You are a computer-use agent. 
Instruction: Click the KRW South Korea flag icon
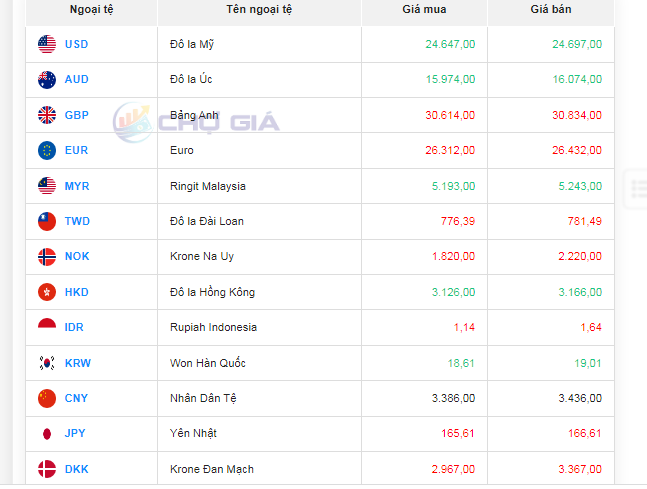47,363
